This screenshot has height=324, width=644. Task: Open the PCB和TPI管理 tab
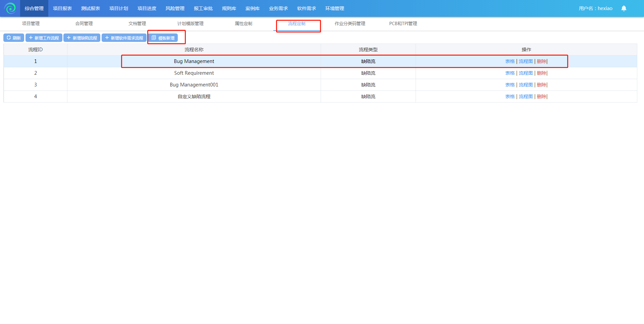[x=403, y=23]
